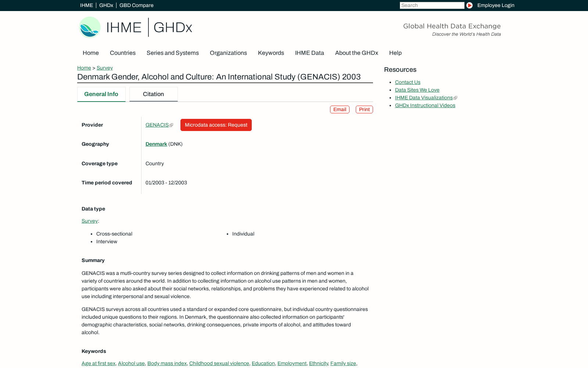This screenshot has width=588, height=368.
Task: Click the 'Resources' sidebar heading
Action: point(400,70)
